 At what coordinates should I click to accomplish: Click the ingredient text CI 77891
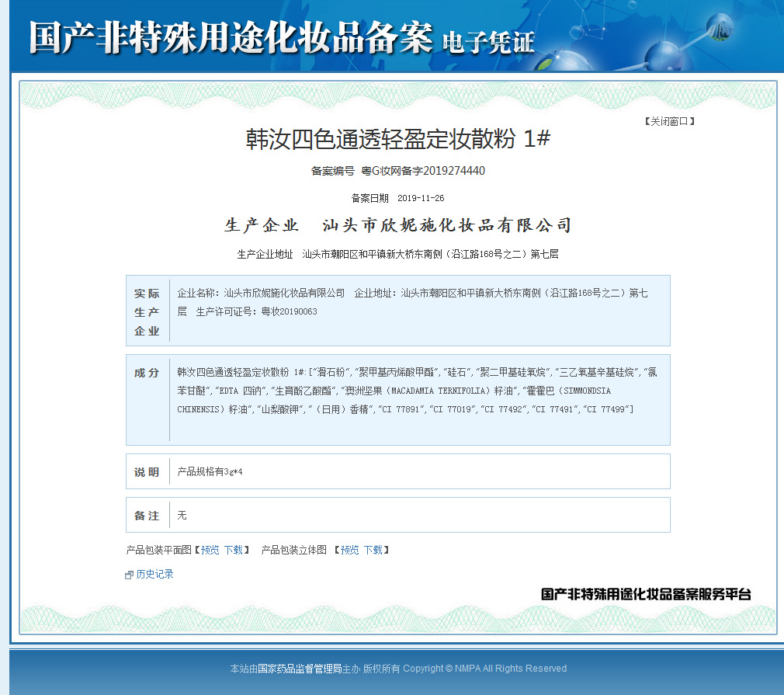[x=402, y=409]
